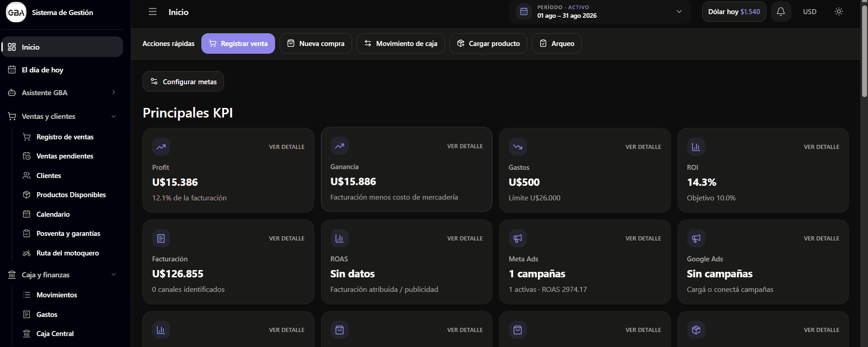The width and height of the screenshot is (868, 347).
Task: View detail of the ROAS card
Action: click(465, 239)
